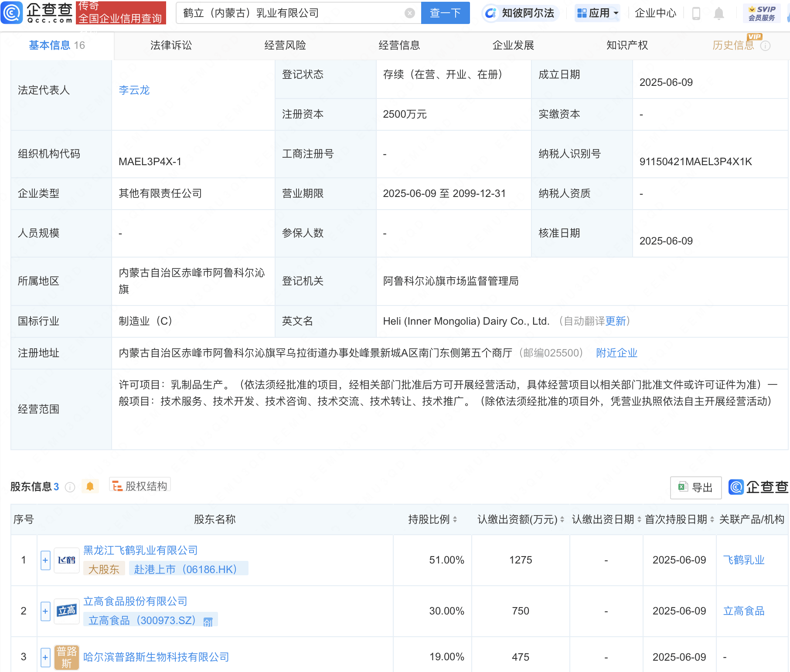Sort by 持股比例 column

point(455,519)
